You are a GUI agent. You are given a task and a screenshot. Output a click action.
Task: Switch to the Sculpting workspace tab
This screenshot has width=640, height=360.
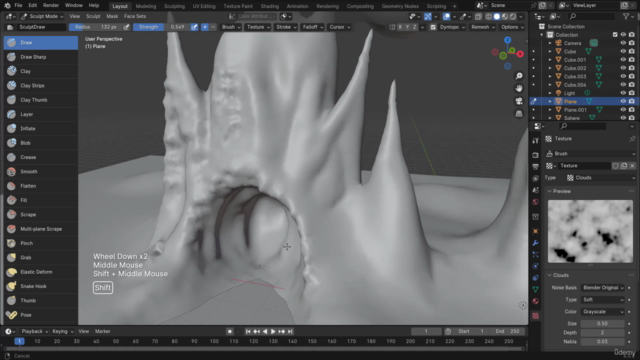[174, 6]
